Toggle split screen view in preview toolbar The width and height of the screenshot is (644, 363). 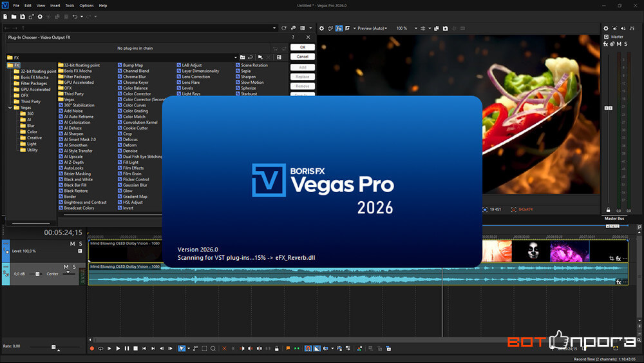348,28
